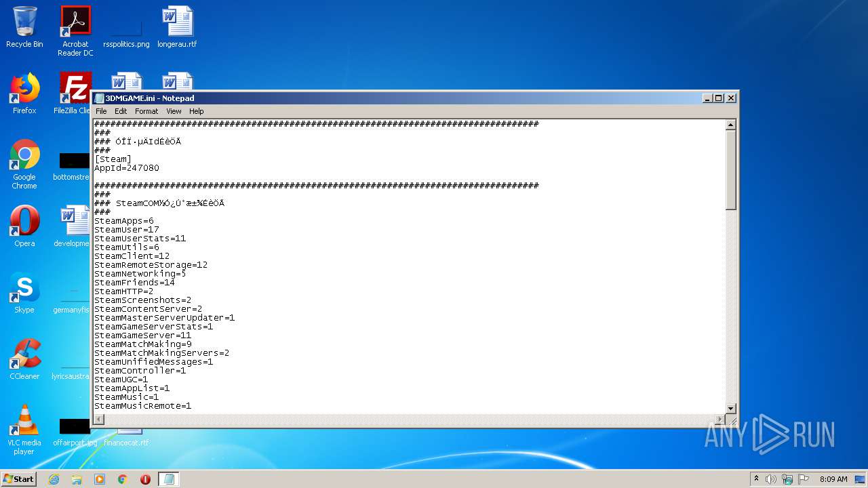Close the 3DMGAME.ini Notepad window
This screenshot has height=488, width=868.
click(x=731, y=98)
